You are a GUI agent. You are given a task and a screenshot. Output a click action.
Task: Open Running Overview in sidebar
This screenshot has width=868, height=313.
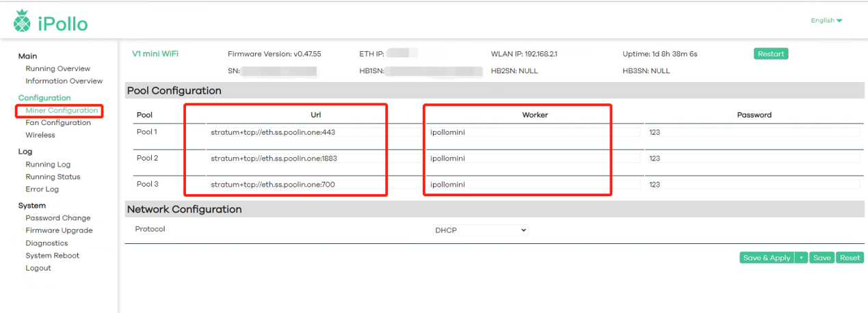click(57, 68)
